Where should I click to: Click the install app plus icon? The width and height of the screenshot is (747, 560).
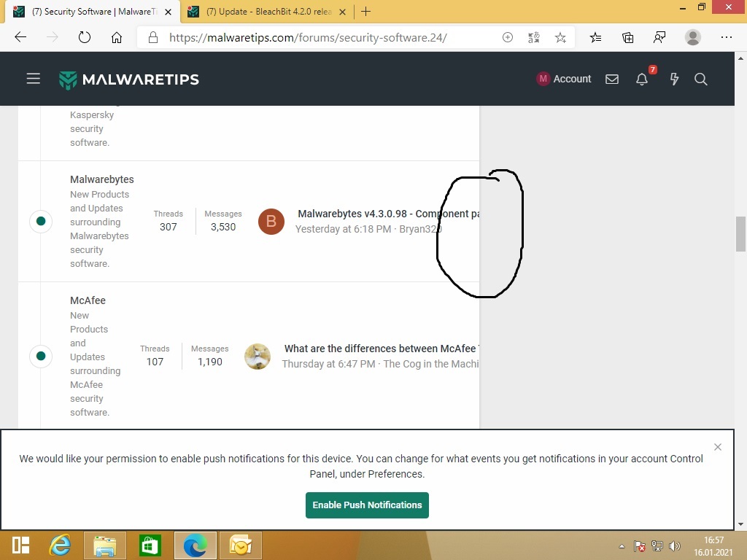pyautogui.click(x=508, y=37)
